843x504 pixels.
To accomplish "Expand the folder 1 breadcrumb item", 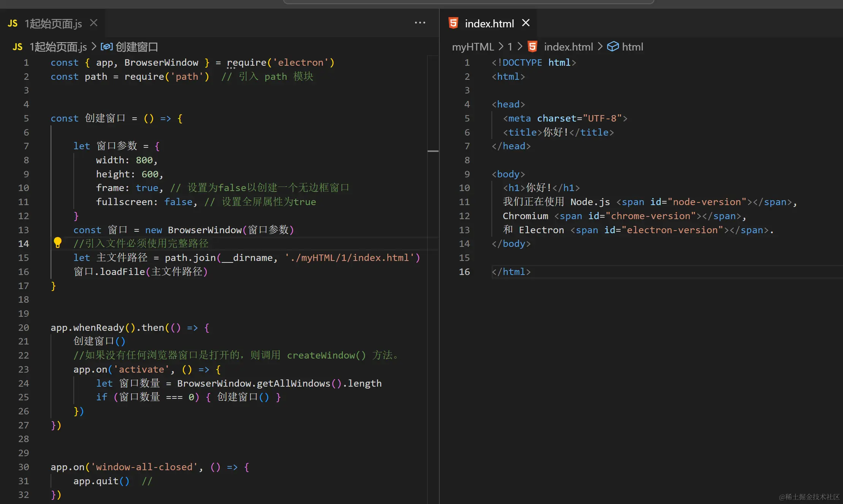I will pyautogui.click(x=510, y=47).
